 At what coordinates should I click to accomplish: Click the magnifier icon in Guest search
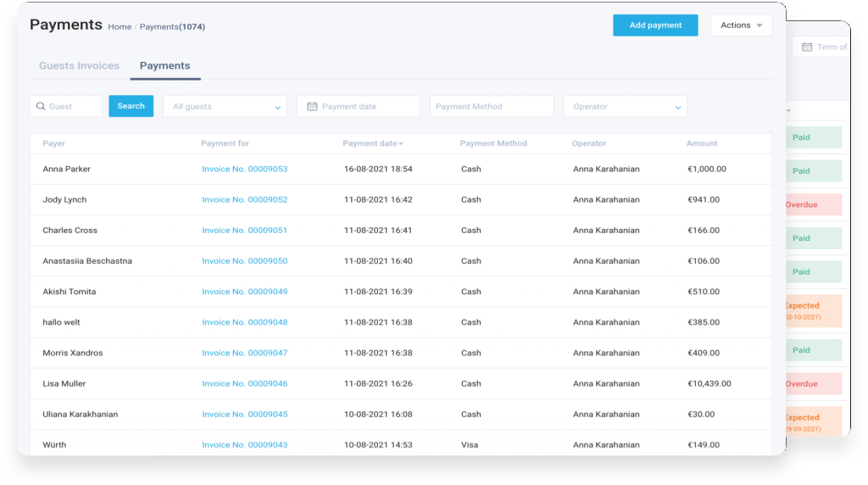40,107
